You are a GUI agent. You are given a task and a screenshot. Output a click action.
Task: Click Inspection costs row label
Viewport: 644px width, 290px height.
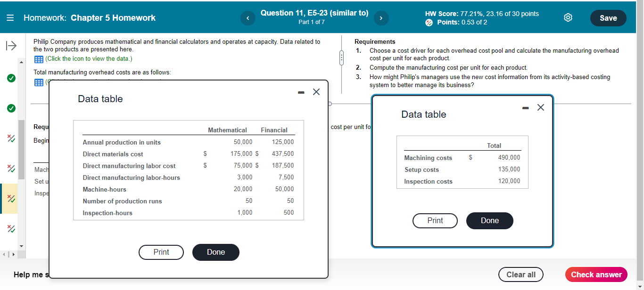(x=428, y=181)
